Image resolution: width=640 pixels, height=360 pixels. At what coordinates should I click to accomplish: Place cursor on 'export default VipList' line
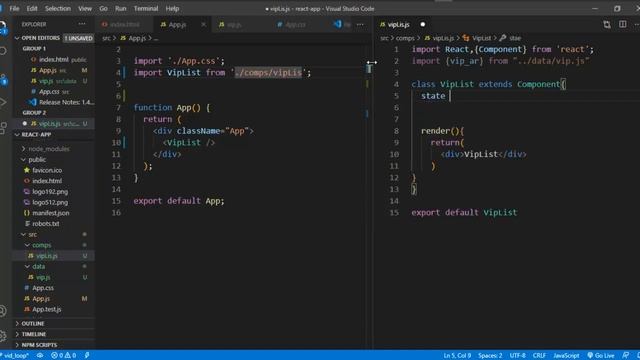click(464, 212)
